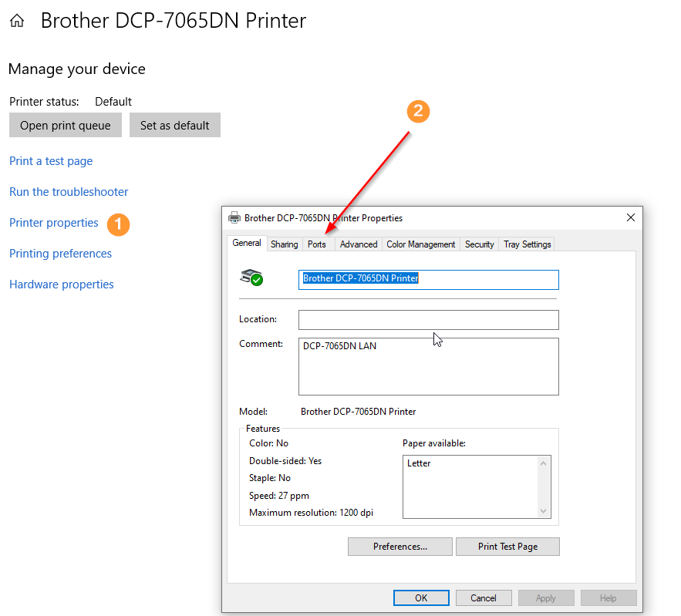Switch to the Color Management tab
The width and height of the screenshot is (681, 616).
point(421,244)
